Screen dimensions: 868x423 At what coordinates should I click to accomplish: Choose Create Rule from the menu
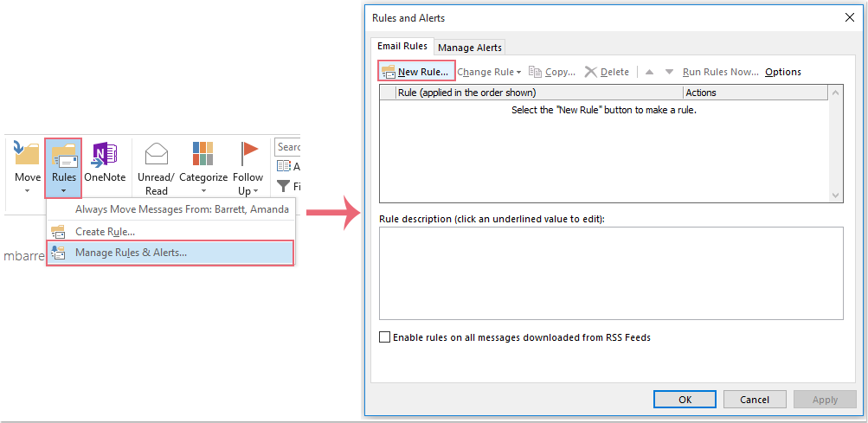tap(105, 232)
